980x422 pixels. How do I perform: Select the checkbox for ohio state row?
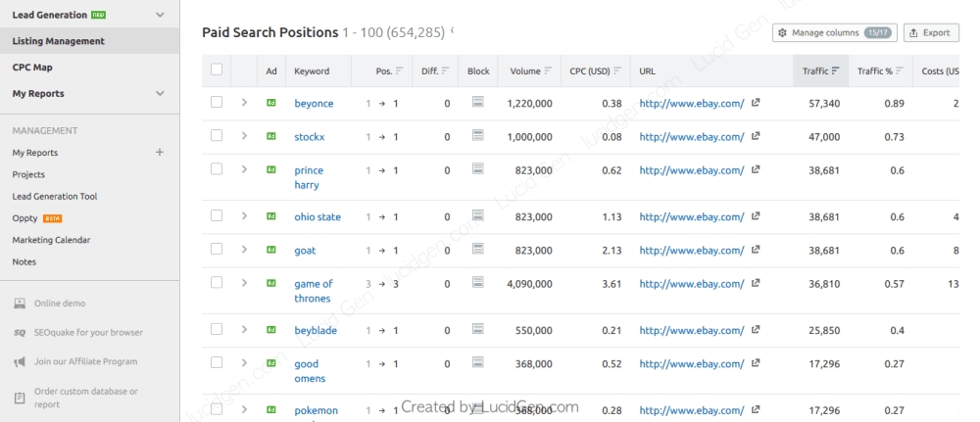tap(217, 216)
